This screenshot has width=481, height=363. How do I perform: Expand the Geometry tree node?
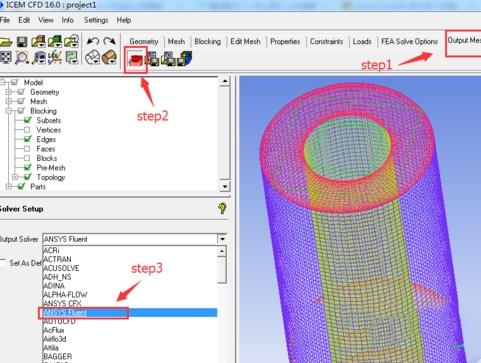9,92
